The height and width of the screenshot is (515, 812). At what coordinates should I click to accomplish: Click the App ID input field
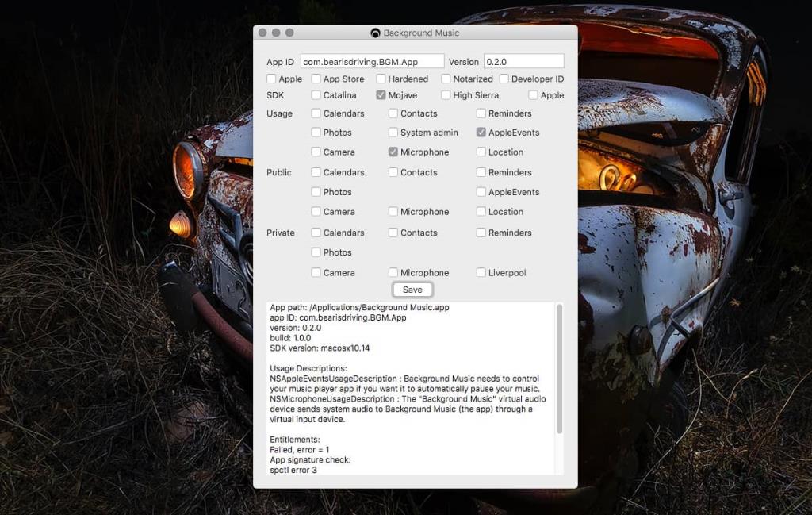click(371, 60)
